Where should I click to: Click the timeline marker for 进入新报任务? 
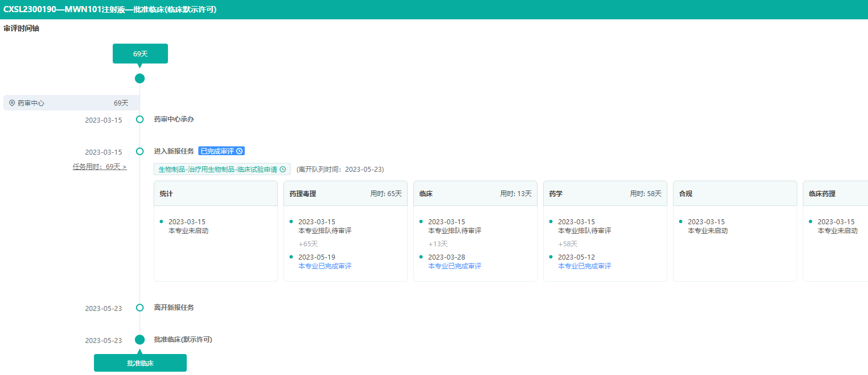tap(140, 151)
